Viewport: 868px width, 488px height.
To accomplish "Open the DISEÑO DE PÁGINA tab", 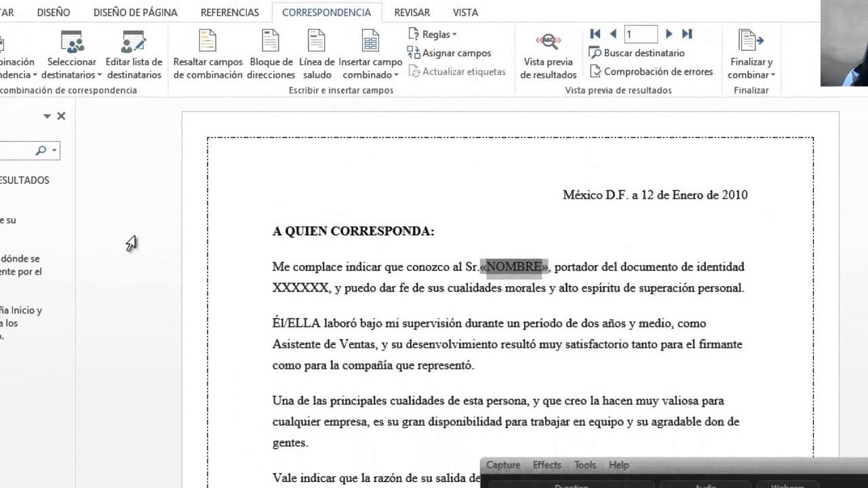I will [x=136, y=12].
